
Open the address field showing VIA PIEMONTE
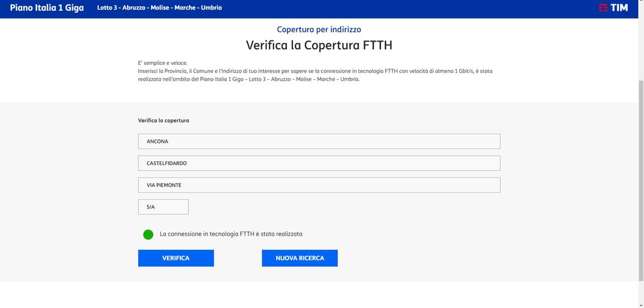click(319, 185)
